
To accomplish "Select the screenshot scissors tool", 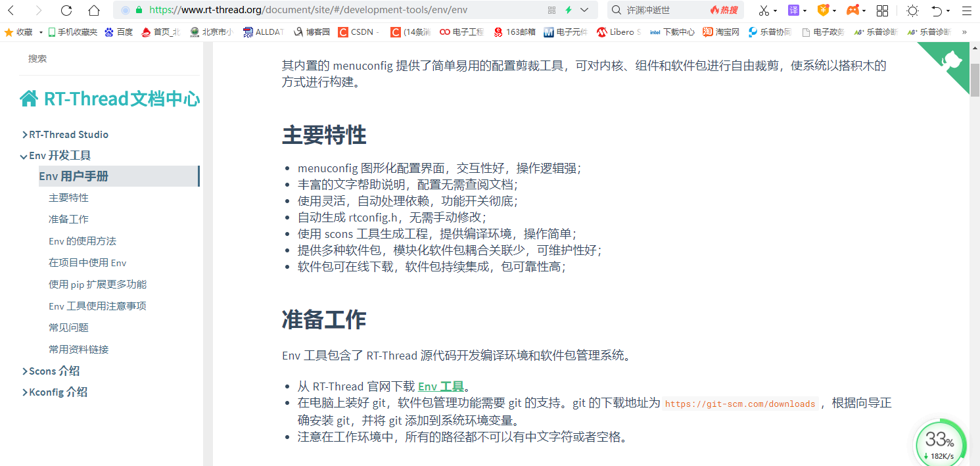I will (763, 11).
